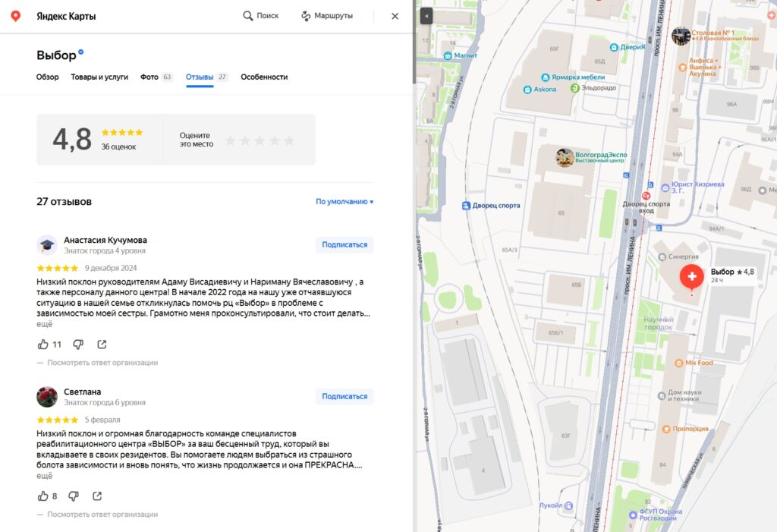
Task: Click the side panel scrollbar
Action: pyautogui.click(x=414, y=42)
